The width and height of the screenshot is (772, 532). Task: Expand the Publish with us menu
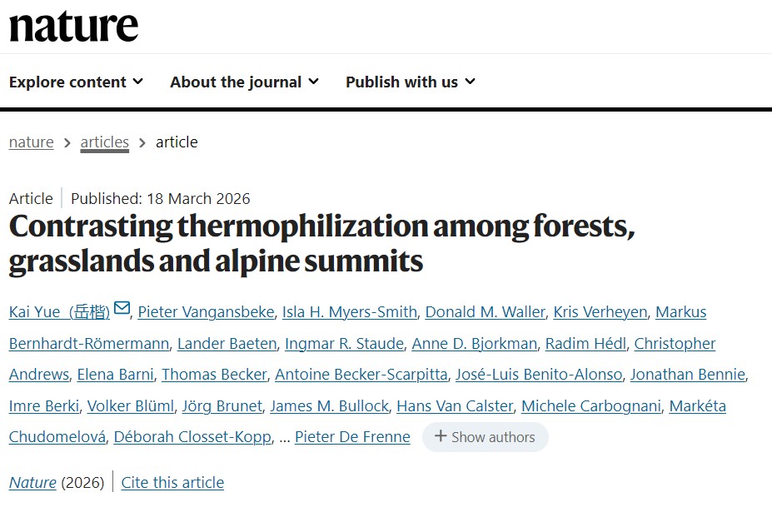coord(410,82)
